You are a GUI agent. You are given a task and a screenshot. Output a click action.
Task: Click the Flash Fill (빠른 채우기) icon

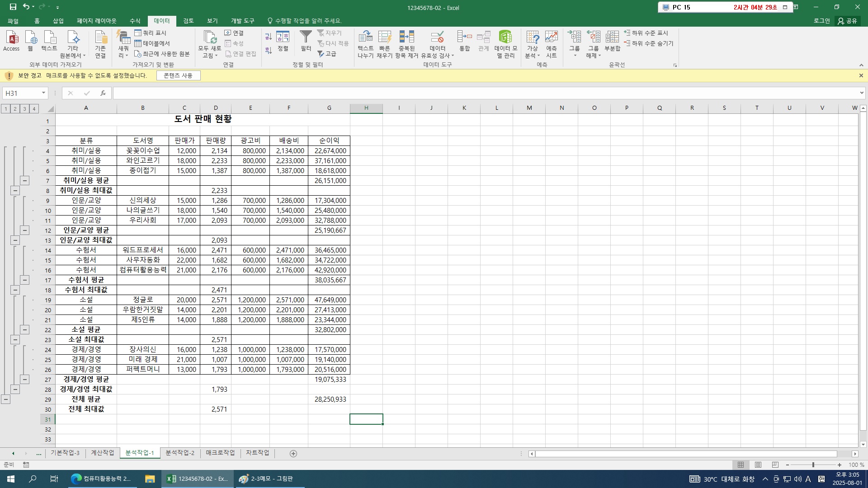(384, 38)
